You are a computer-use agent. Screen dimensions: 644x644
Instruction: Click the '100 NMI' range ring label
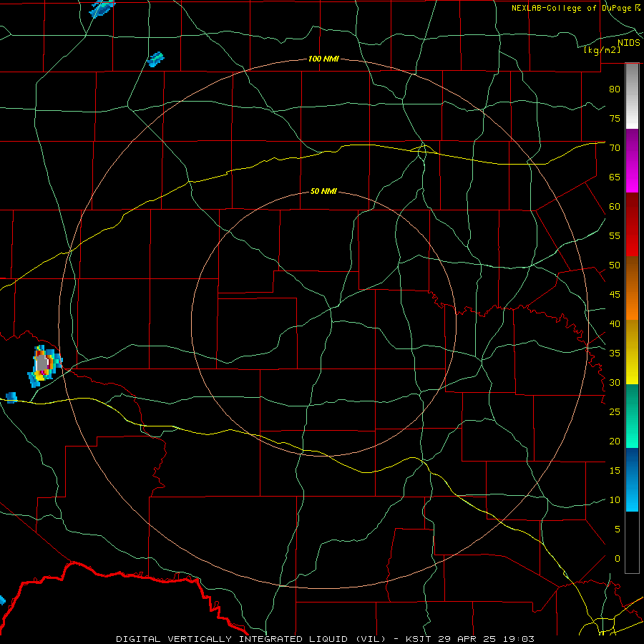[323, 59]
